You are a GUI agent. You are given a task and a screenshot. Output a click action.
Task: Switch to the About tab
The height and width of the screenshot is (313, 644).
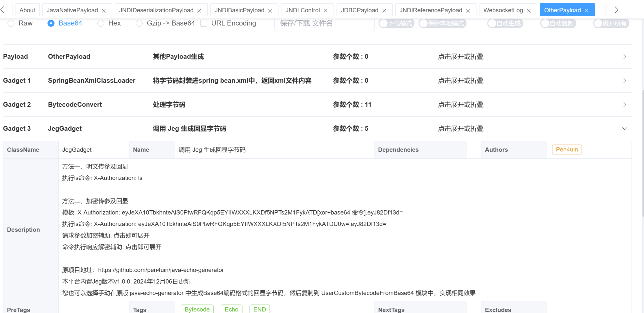tap(27, 10)
